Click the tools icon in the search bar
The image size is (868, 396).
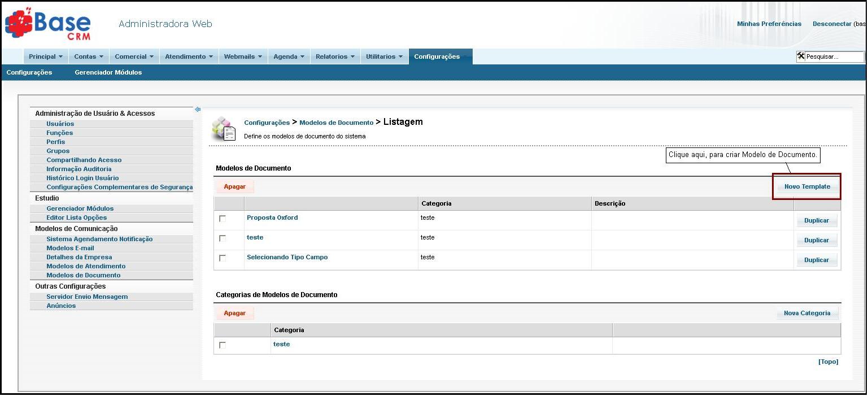coord(802,56)
